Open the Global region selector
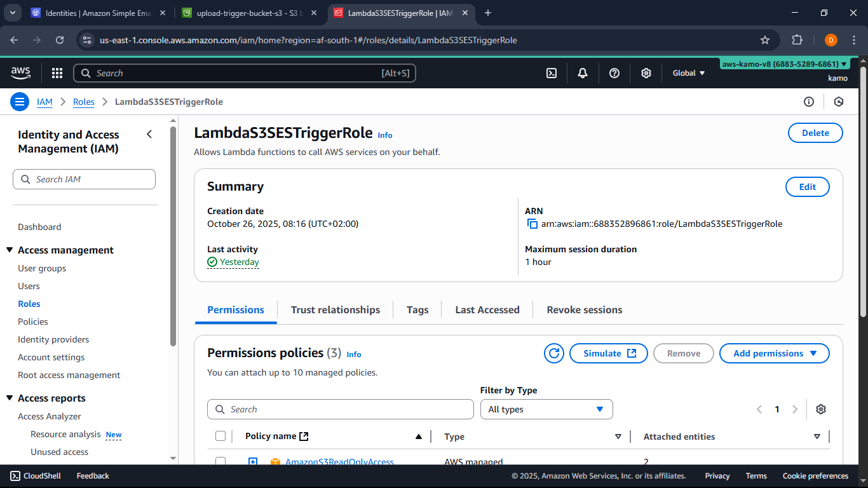The image size is (868, 488). click(689, 73)
